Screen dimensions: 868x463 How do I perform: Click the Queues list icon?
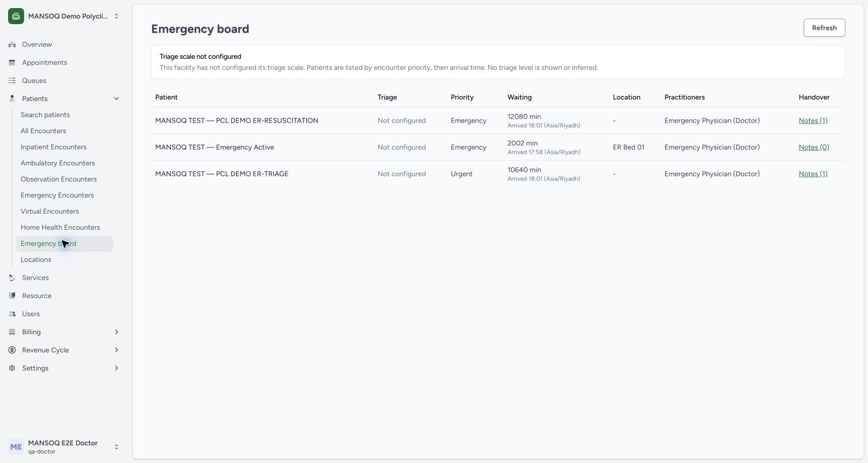pos(12,80)
